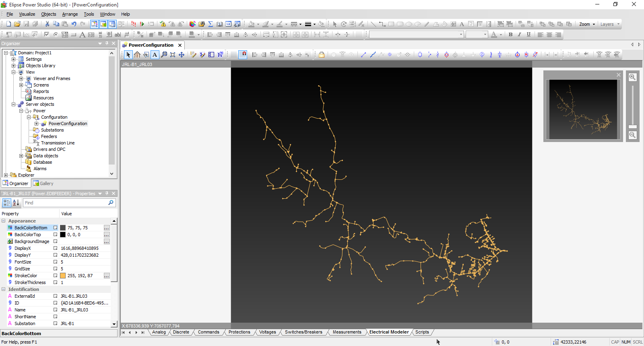Open the BackgroundImage ellipsis button

(107, 241)
